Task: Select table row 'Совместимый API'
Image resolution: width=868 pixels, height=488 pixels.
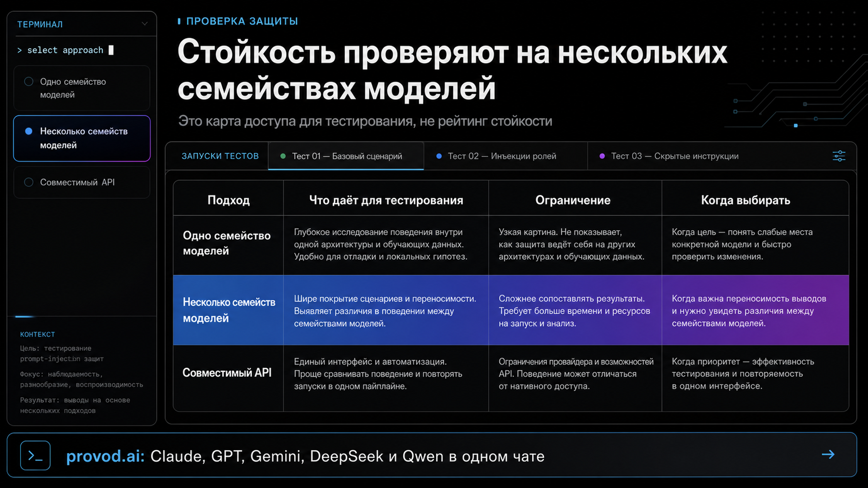Action: point(511,378)
